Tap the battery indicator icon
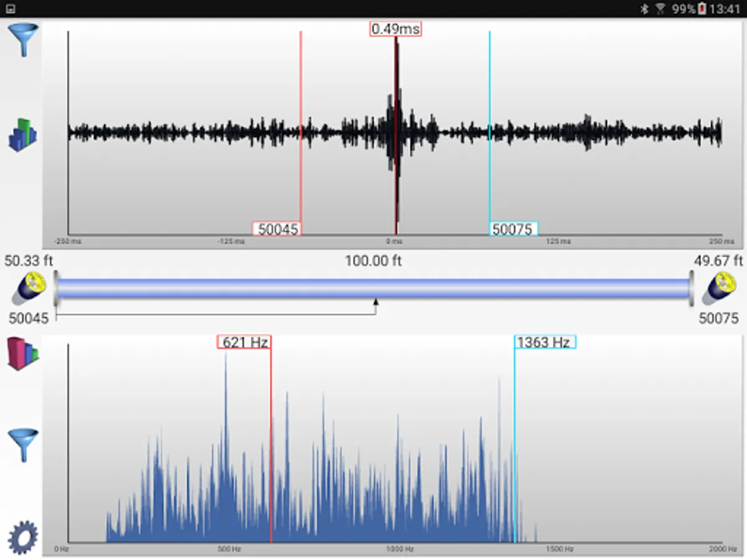Image resolution: width=747 pixels, height=560 pixels. [702, 9]
